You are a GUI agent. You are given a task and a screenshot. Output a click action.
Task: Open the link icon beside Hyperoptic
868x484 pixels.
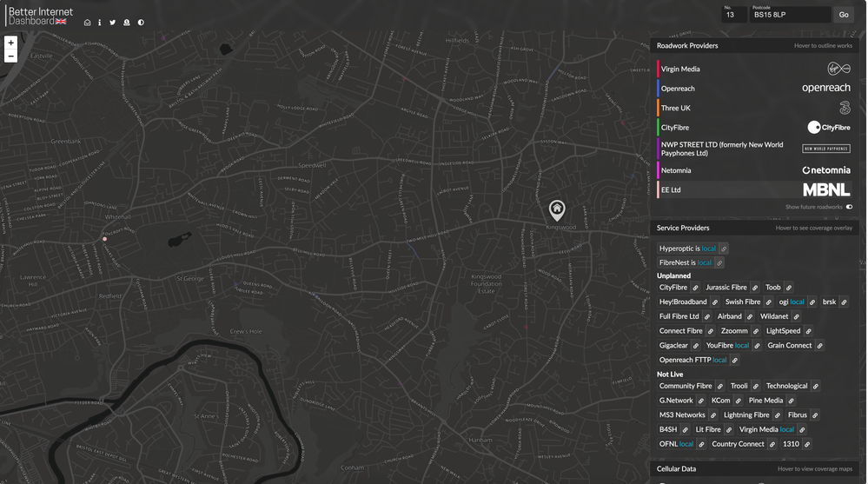[x=724, y=249]
